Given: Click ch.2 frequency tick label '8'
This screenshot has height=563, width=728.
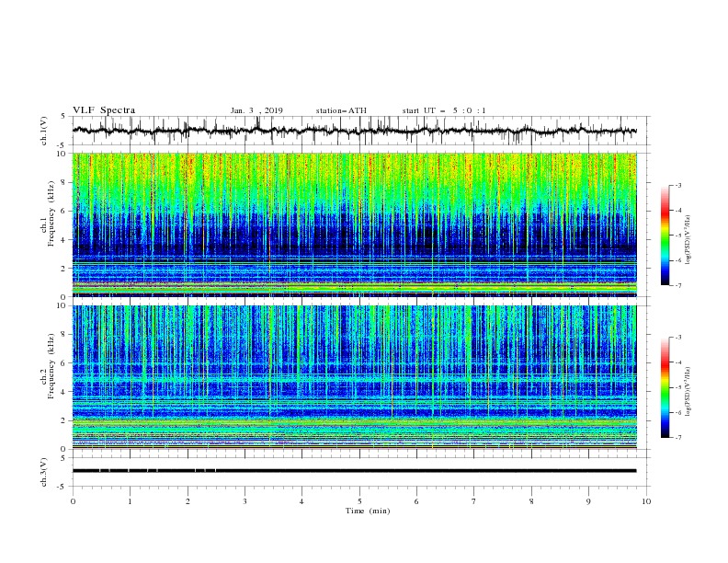Looking at the screenshot, I should point(64,335).
